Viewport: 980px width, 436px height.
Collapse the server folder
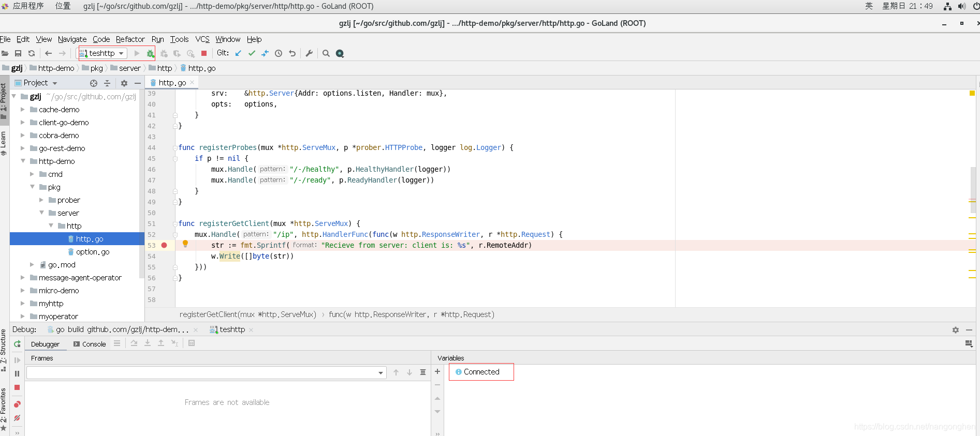pyautogui.click(x=41, y=213)
